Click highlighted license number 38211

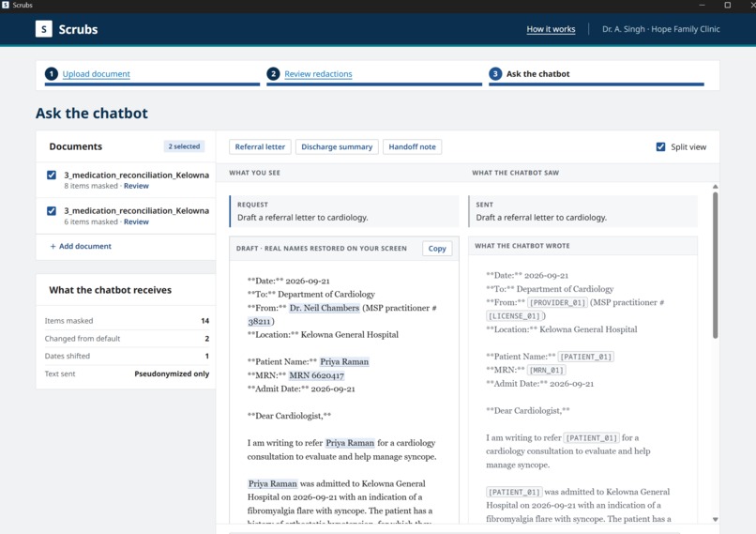click(260, 321)
